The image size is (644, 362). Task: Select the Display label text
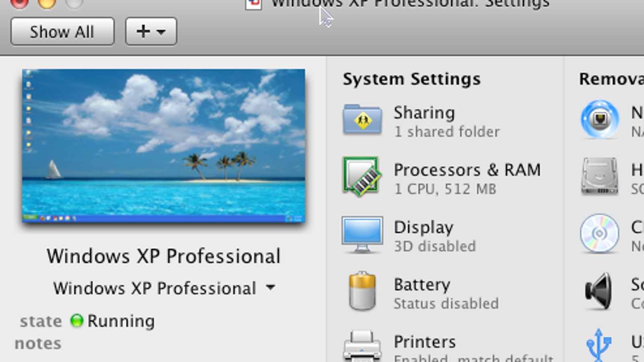423,228
